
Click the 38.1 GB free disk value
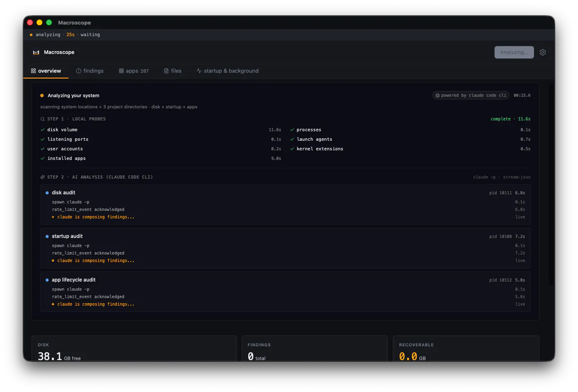point(59,356)
